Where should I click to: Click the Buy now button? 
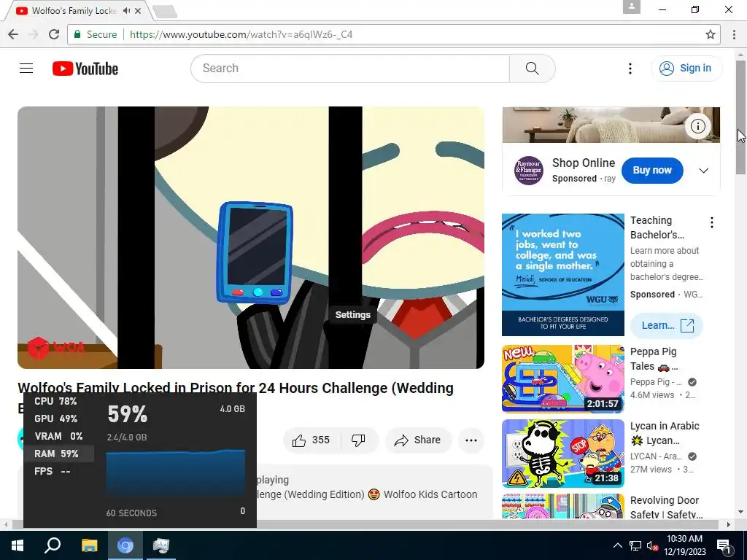[652, 170]
